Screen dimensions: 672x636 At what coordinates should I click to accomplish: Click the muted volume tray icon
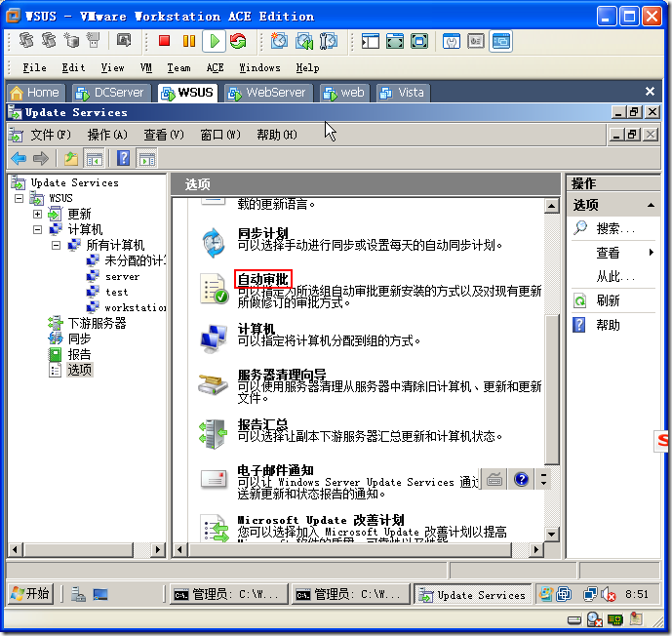click(x=609, y=594)
